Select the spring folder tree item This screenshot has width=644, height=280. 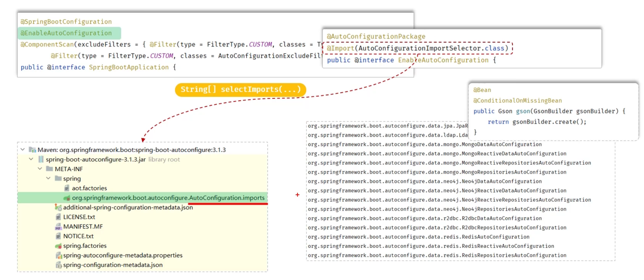point(142,178)
